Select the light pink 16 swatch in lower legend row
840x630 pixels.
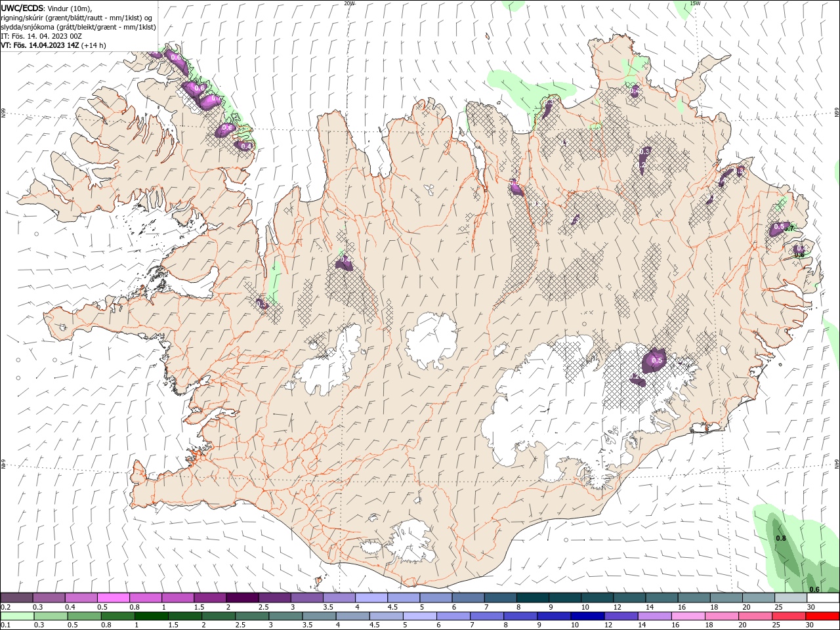tap(688, 616)
